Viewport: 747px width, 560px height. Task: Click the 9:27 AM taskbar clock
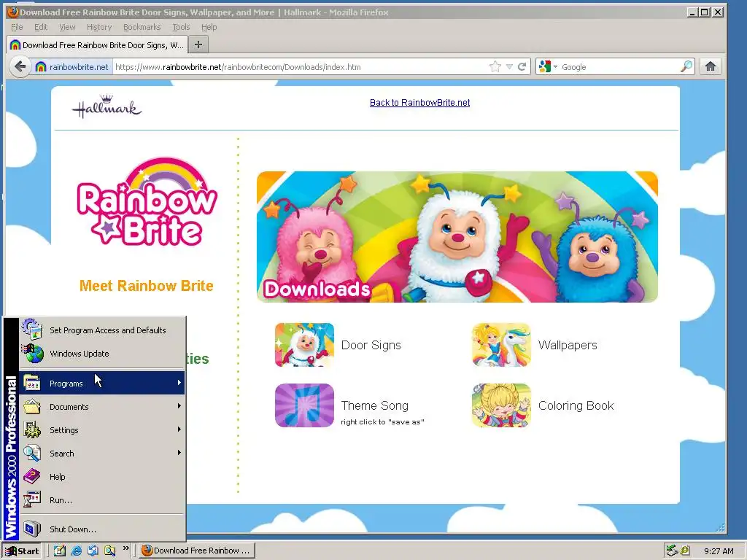[719, 551]
